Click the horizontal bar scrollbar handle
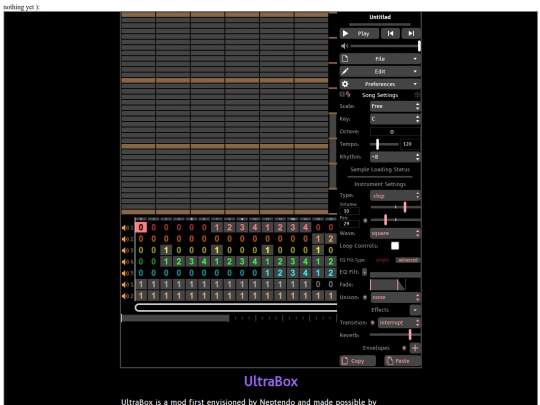Viewport: 540px width, 405px height. point(175,318)
